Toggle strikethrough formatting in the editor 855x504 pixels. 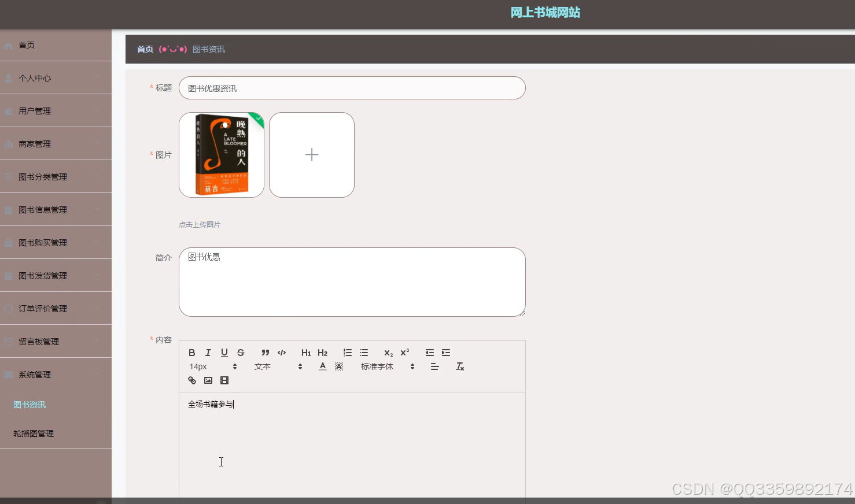[241, 353]
